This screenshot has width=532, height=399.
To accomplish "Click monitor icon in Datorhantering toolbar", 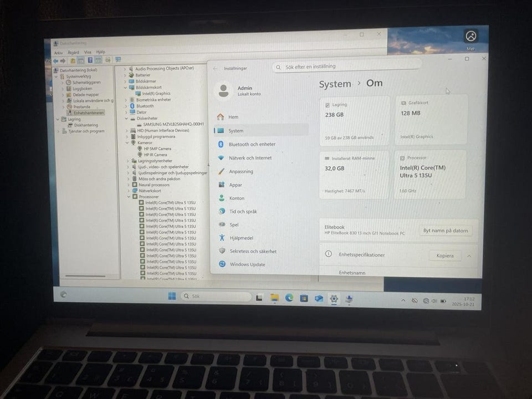I will 118,60.
